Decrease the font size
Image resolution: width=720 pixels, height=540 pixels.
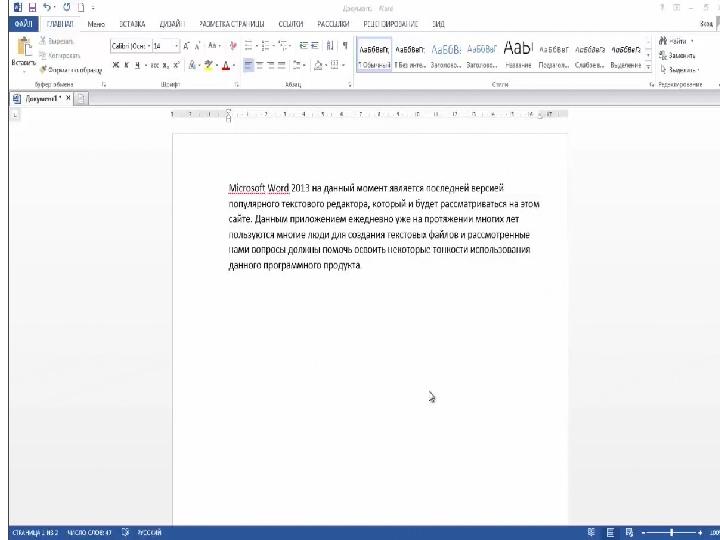[197, 46]
